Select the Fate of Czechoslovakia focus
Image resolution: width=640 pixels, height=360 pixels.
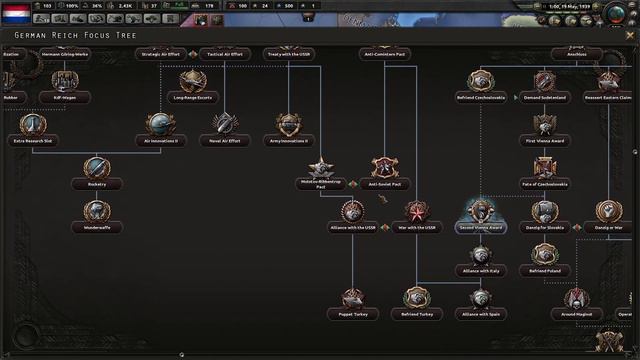tap(544, 173)
